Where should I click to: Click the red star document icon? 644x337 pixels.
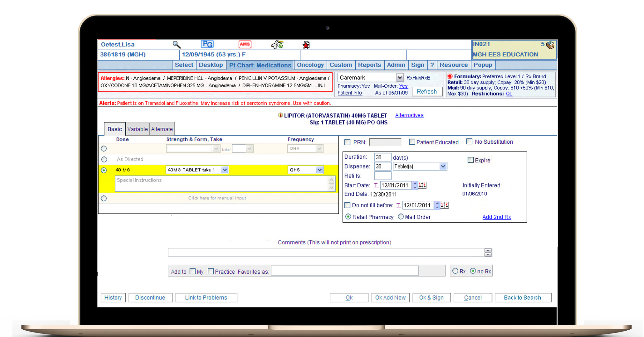coord(306,45)
